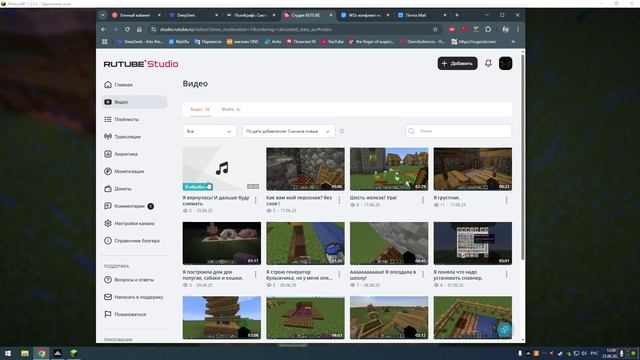The image size is (640, 360).
Task: Click the info icon next to sort dropdown
Action: [342, 131]
